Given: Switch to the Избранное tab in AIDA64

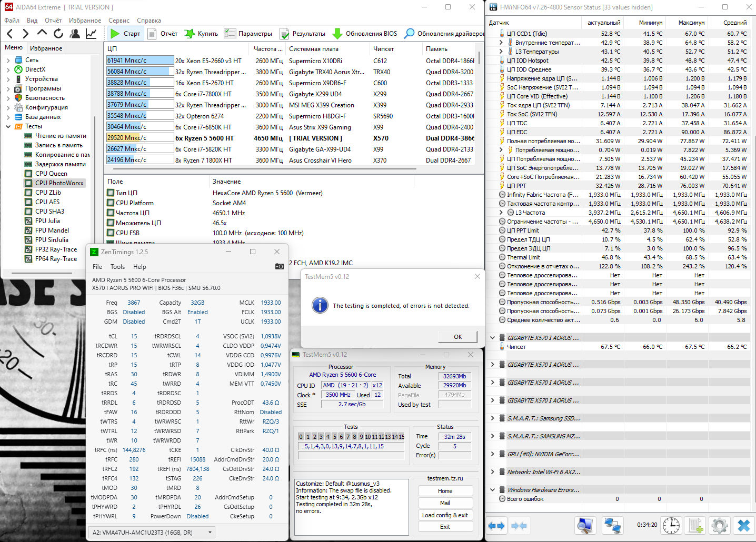Looking at the screenshot, I should coord(46,48).
